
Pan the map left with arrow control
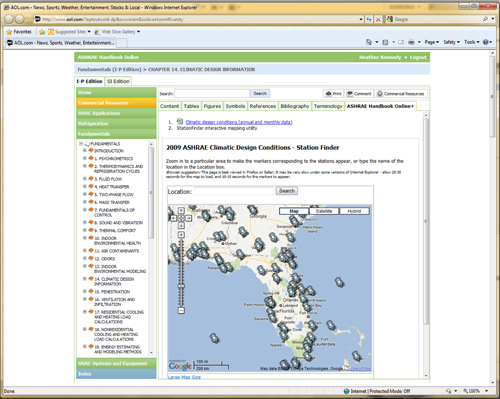click(x=174, y=218)
